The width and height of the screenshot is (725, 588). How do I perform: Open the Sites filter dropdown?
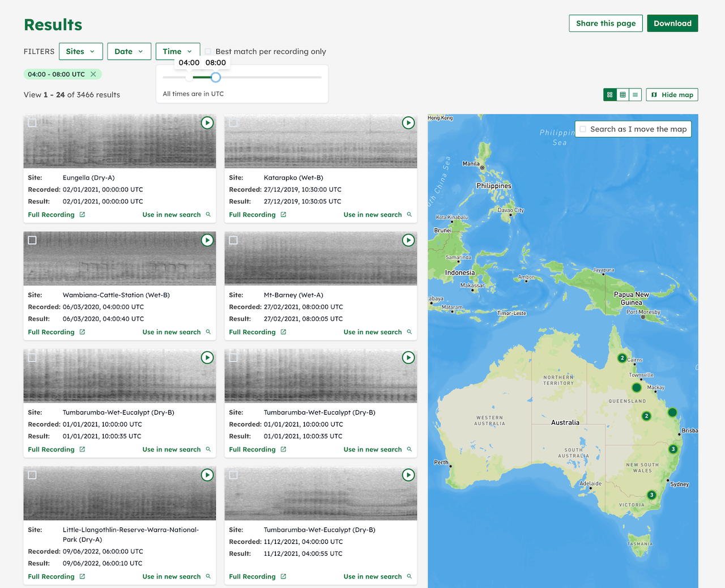tap(81, 52)
